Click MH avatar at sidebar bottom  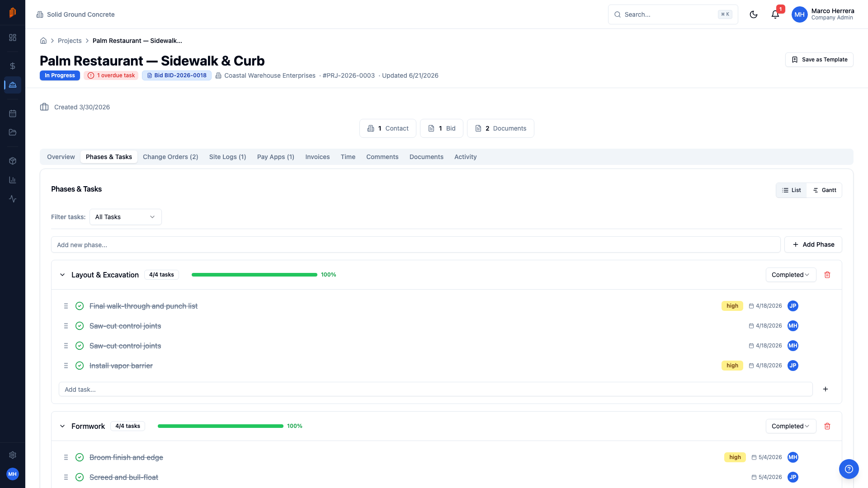[13, 474]
